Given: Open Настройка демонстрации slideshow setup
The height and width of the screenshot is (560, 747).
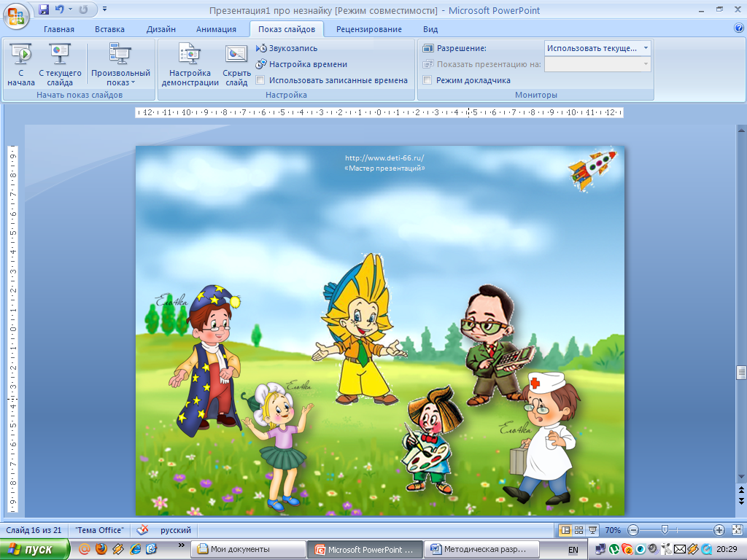Looking at the screenshot, I should (x=190, y=65).
